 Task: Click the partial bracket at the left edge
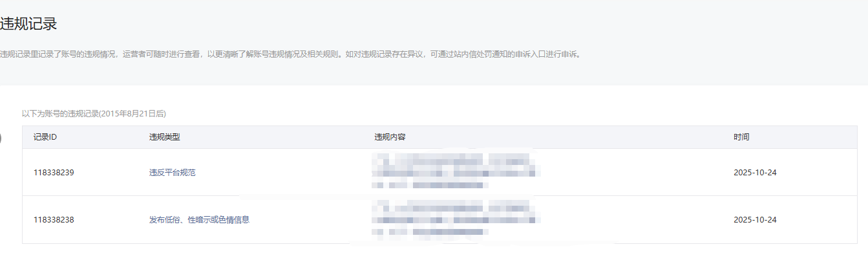(x=1, y=137)
